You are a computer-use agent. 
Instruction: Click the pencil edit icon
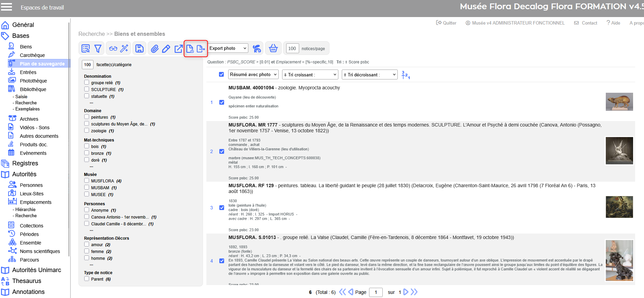(x=166, y=49)
